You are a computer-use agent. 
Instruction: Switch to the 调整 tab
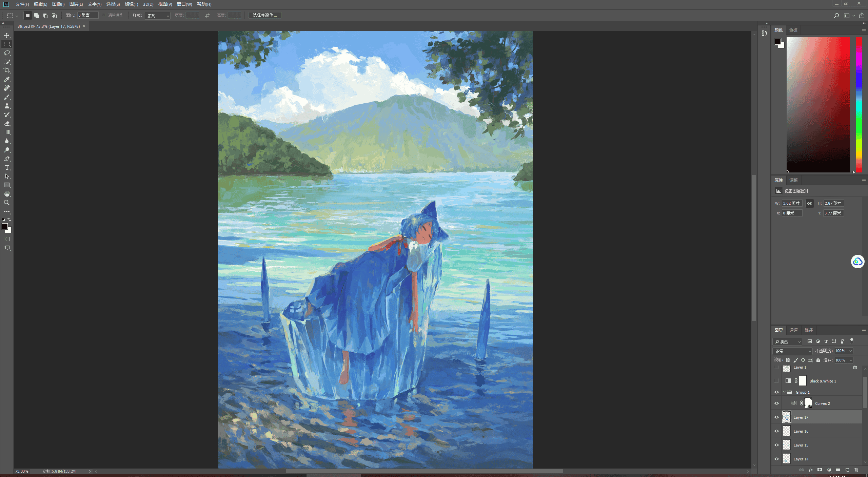tap(793, 180)
